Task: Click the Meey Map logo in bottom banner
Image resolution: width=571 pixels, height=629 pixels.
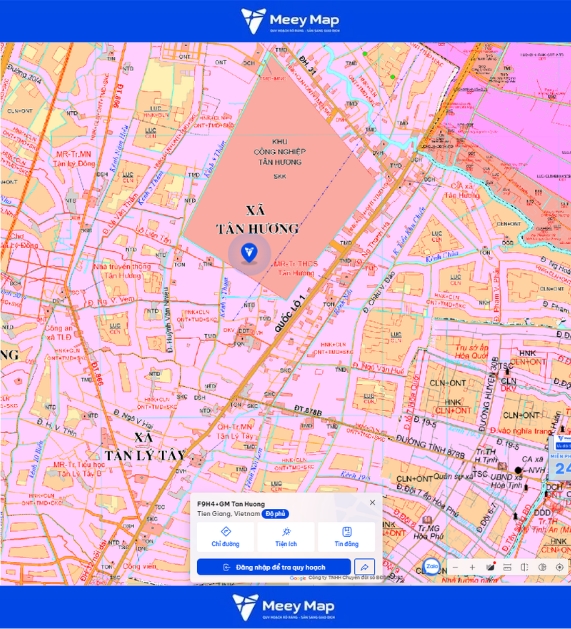Action: tap(283, 607)
